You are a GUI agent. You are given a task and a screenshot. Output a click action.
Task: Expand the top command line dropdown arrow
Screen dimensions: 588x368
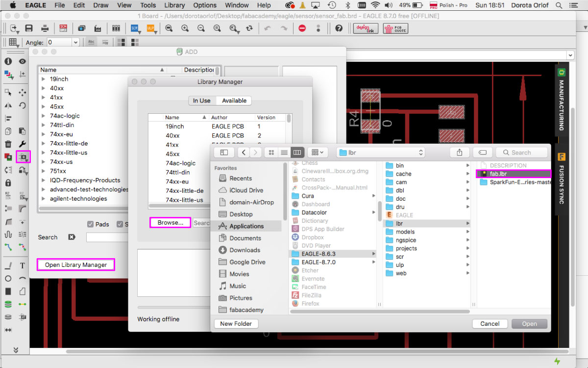[x=569, y=55]
